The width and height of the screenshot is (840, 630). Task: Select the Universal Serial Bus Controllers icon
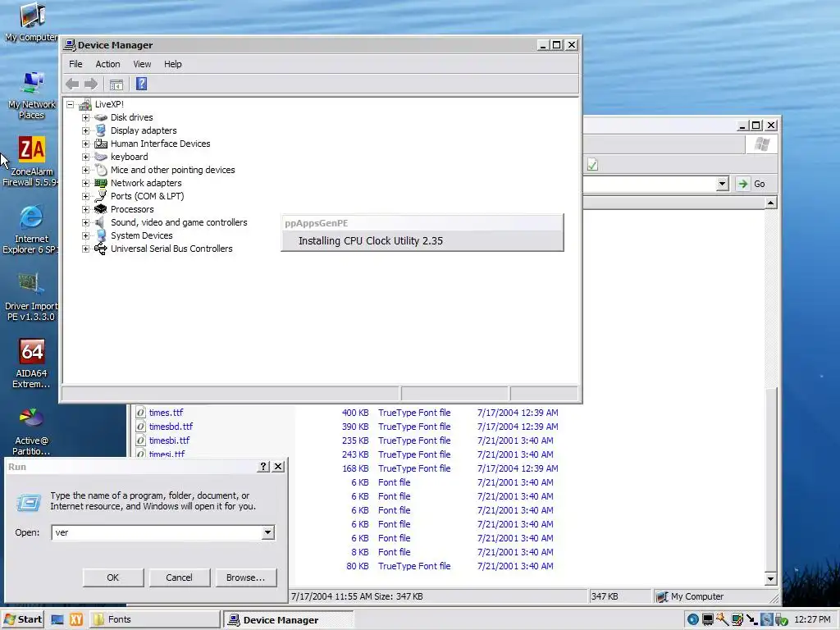[x=100, y=249]
